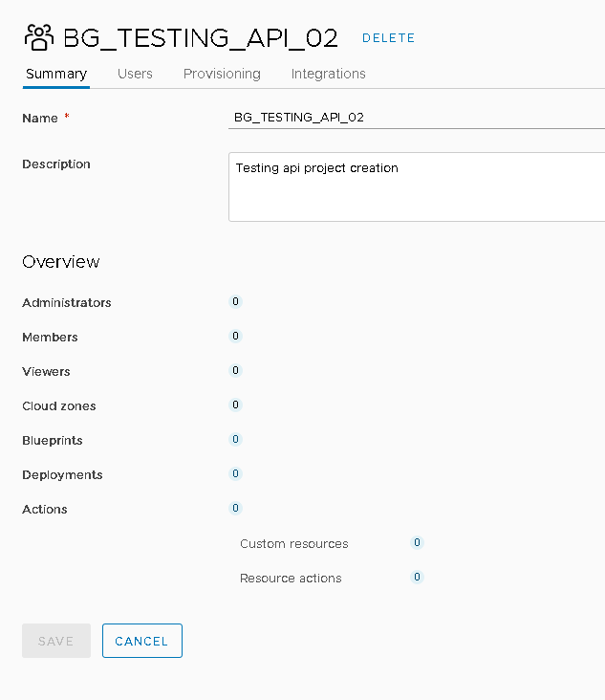Focus the Name input field

point(417,118)
